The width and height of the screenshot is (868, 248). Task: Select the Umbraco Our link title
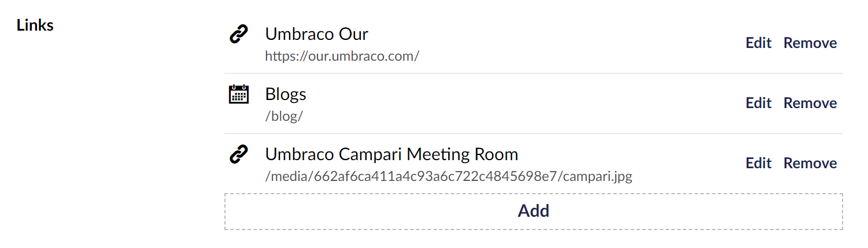[x=316, y=34]
